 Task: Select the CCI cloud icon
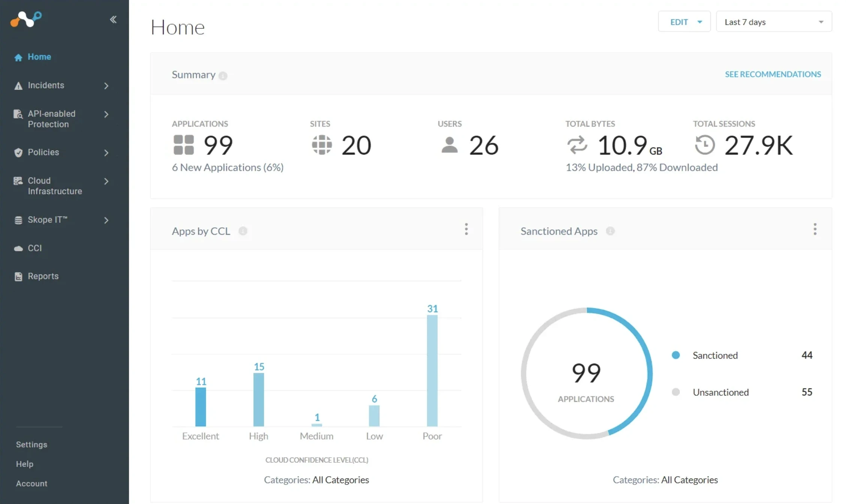(x=18, y=248)
